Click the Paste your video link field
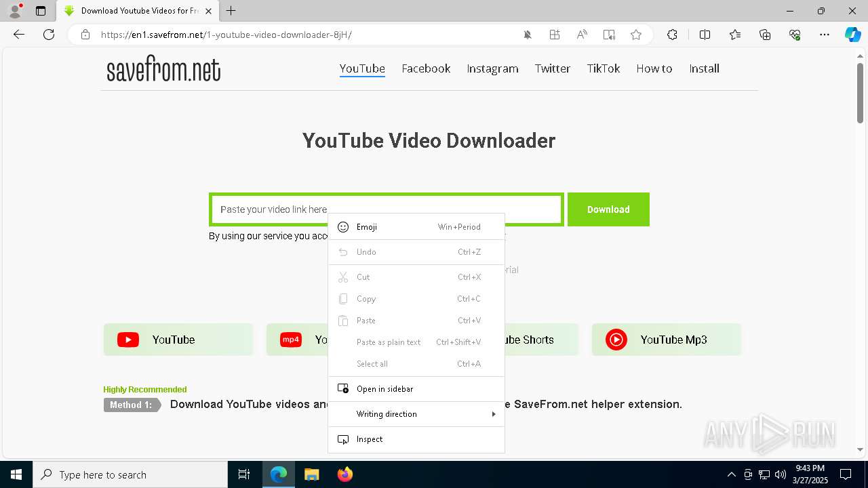The image size is (868, 488). (x=387, y=209)
